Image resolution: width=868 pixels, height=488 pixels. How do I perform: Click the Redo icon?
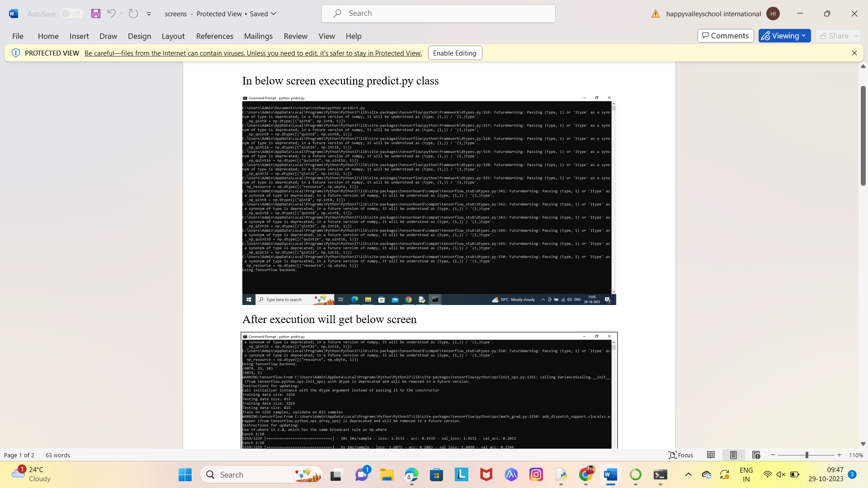point(133,14)
